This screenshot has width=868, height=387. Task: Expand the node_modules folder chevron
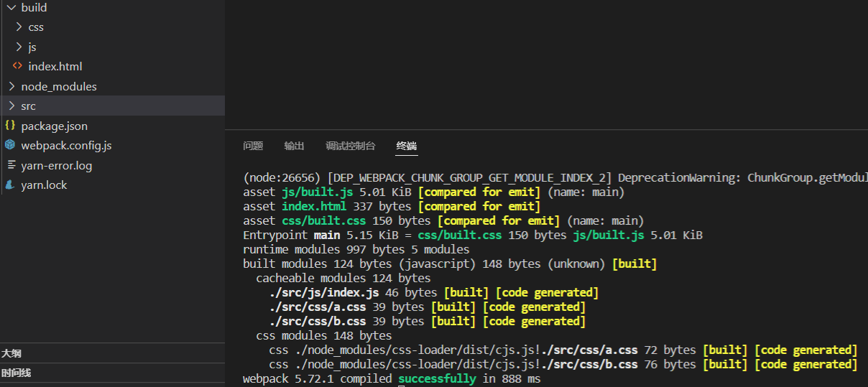pos(11,86)
